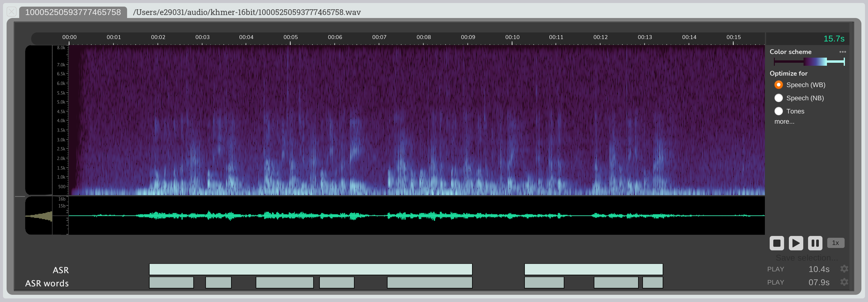Image resolution: width=868 pixels, height=302 pixels.
Task: Select the second ASR segment
Action: (x=593, y=269)
